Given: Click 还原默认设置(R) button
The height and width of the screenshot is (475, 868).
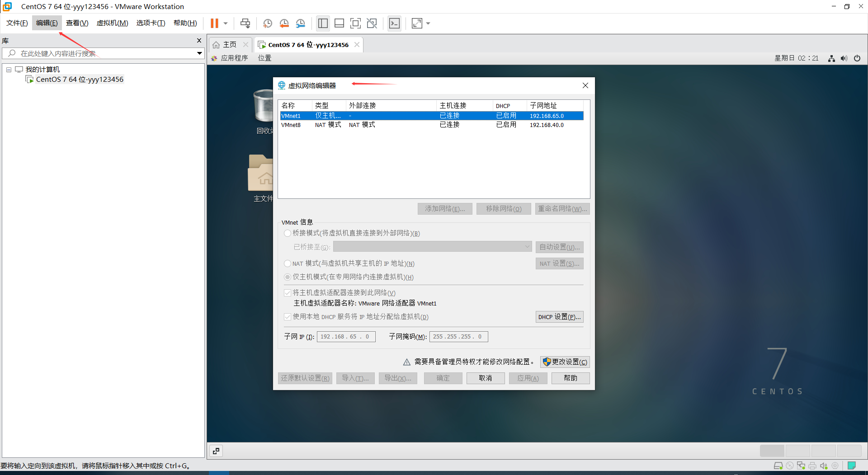Looking at the screenshot, I should tap(305, 378).
